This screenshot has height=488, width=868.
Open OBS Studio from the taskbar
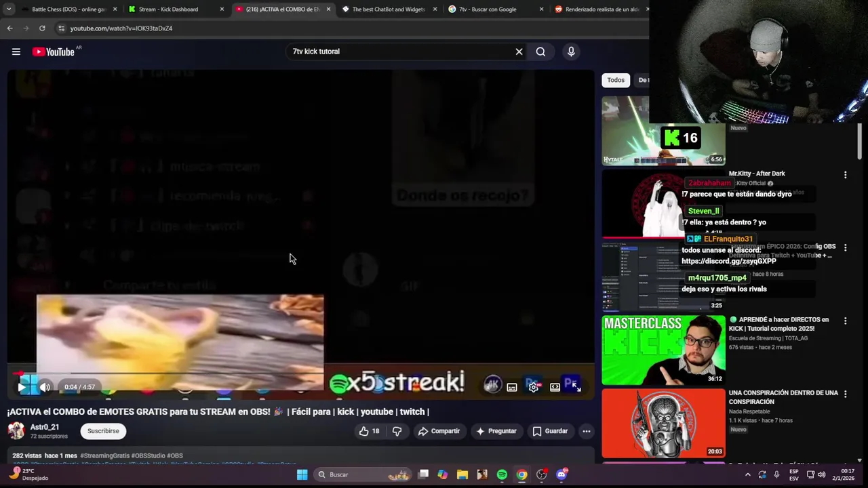(x=541, y=474)
